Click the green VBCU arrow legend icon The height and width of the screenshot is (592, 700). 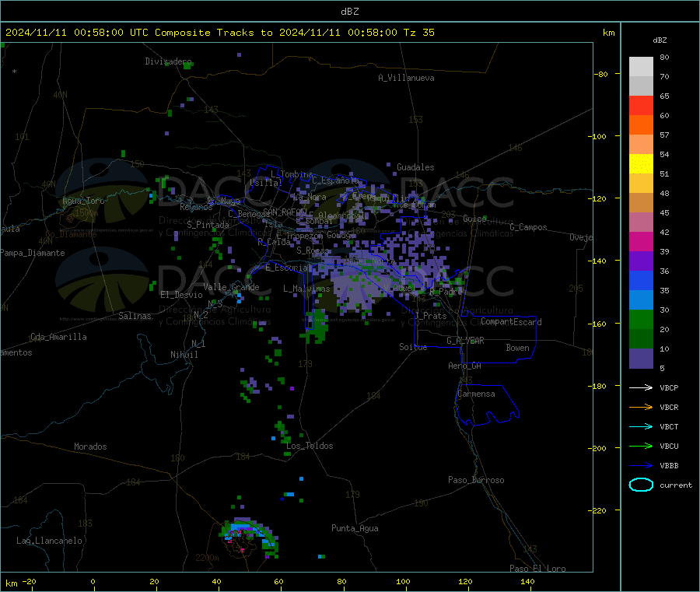tap(641, 446)
